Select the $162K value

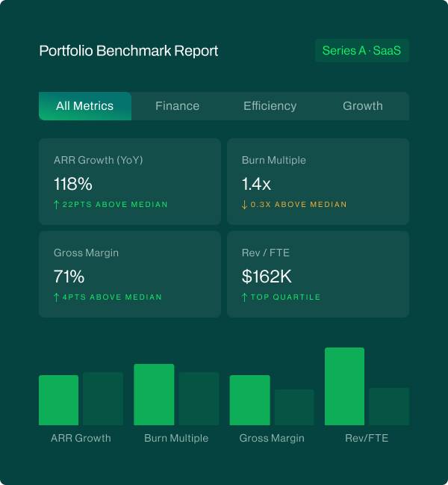pyautogui.click(x=267, y=277)
